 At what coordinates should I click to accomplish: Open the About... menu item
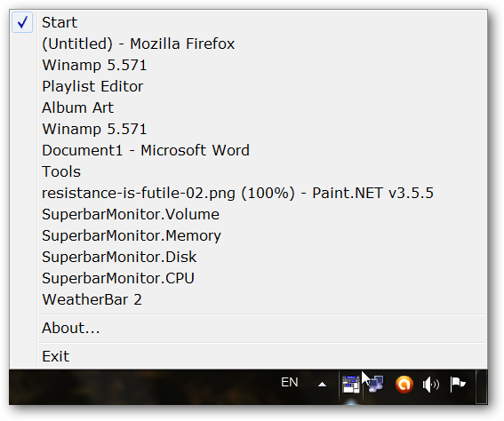point(248,329)
